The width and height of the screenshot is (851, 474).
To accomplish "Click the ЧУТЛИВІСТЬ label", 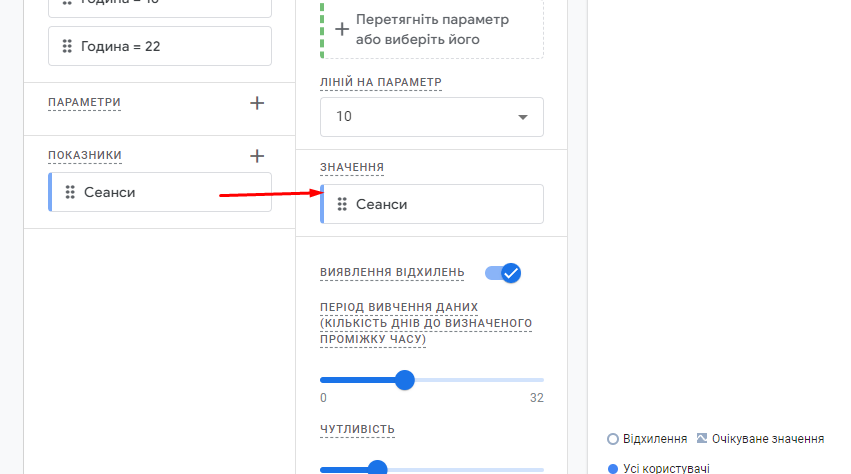I will click(x=357, y=430).
